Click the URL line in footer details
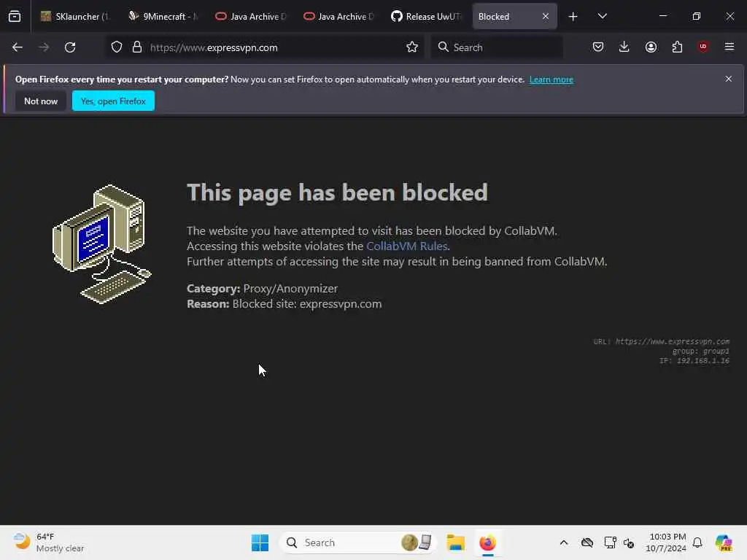 pyautogui.click(x=661, y=341)
